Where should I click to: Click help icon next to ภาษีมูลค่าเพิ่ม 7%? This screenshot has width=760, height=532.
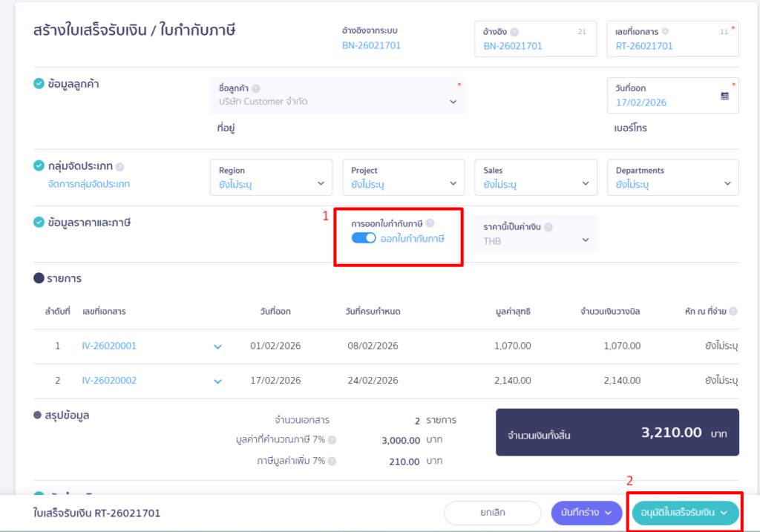(332, 462)
